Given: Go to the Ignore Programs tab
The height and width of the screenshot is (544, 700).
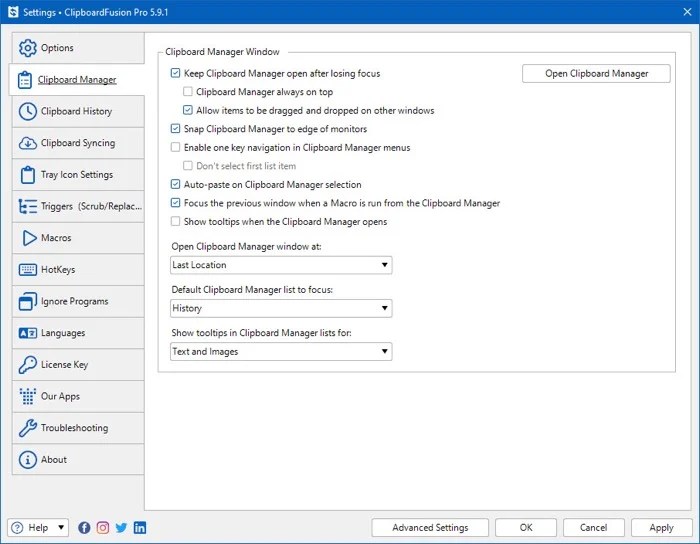Looking at the screenshot, I should pyautogui.click(x=78, y=301).
